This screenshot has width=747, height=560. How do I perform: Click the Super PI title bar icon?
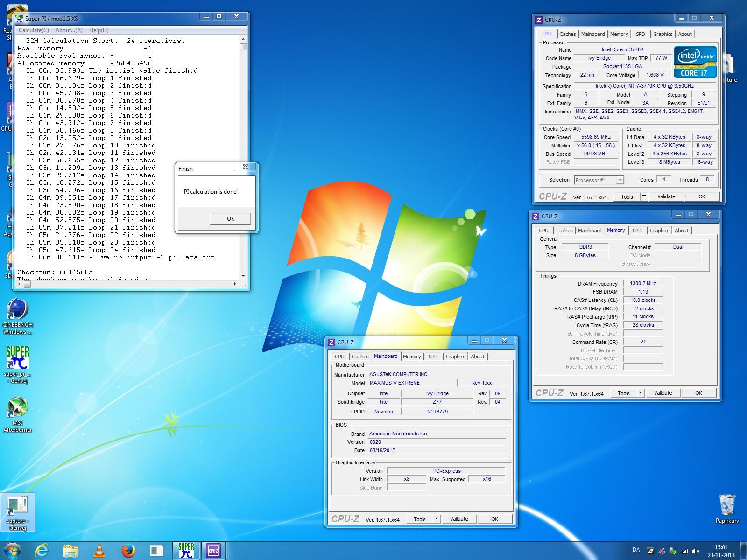tap(19, 18)
